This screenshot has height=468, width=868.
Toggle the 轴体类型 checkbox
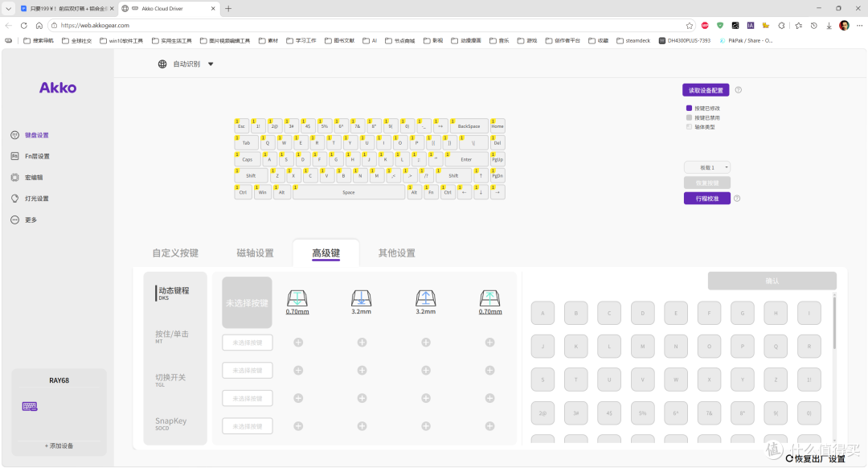pos(690,127)
